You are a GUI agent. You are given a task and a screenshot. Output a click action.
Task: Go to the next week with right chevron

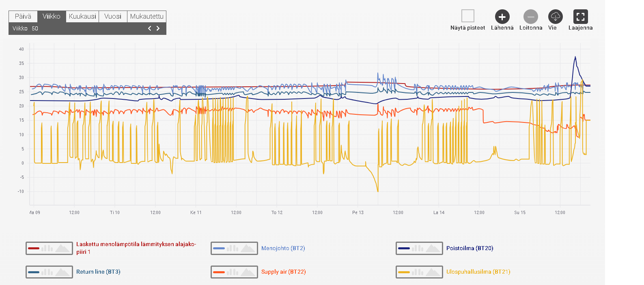pos(158,28)
